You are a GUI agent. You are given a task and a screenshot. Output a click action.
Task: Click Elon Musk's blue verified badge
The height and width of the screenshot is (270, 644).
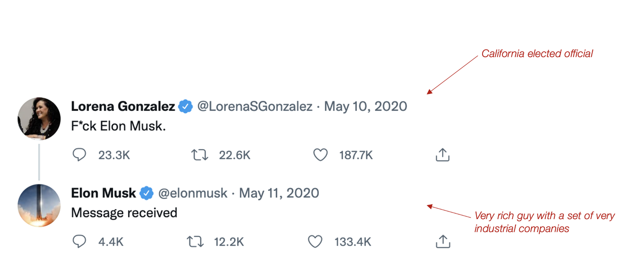pos(147,193)
